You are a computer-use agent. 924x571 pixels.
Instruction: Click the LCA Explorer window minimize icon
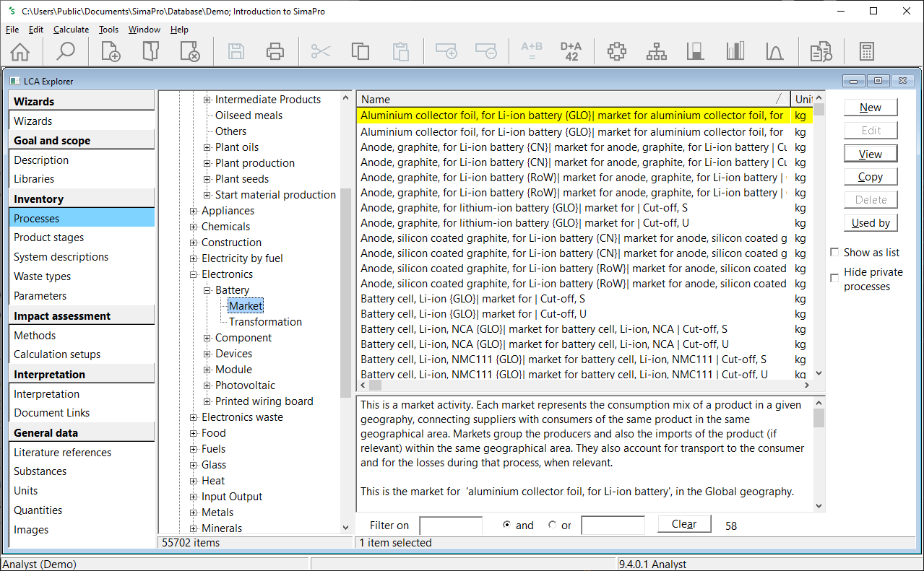coord(855,81)
